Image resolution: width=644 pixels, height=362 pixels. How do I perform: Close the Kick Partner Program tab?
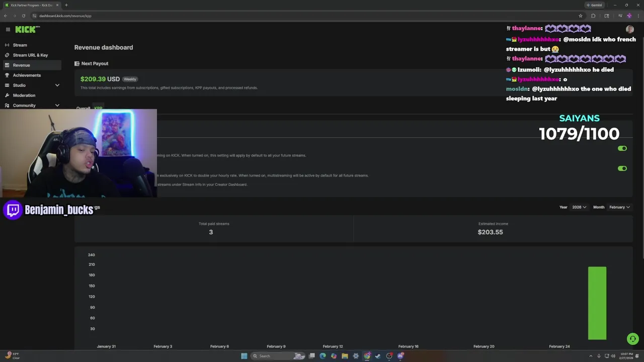(57, 5)
